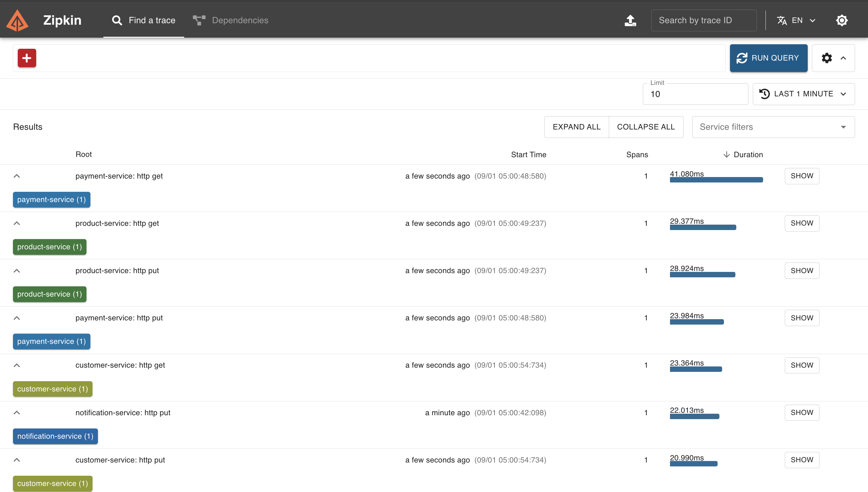Image resolution: width=868 pixels, height=492 pixels.
Task: Click payment-service (1) badge under http get
Action: (52, 200)
